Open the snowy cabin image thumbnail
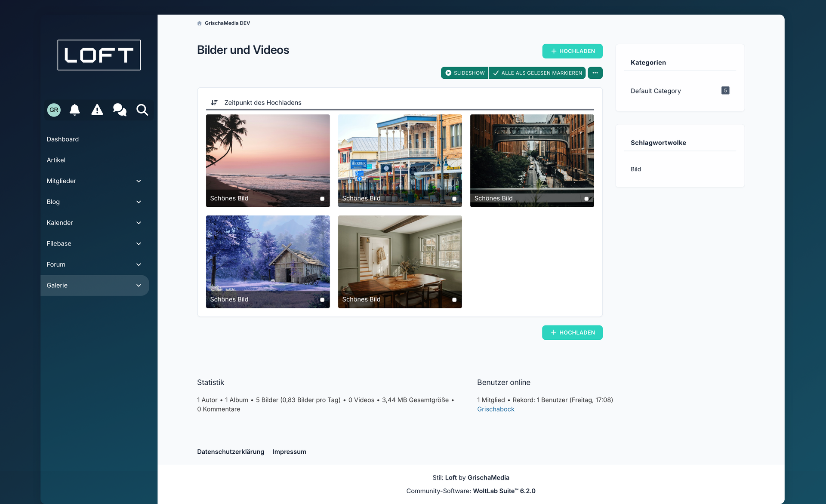This screenshot has height=504, width=826. pos(268,254)
